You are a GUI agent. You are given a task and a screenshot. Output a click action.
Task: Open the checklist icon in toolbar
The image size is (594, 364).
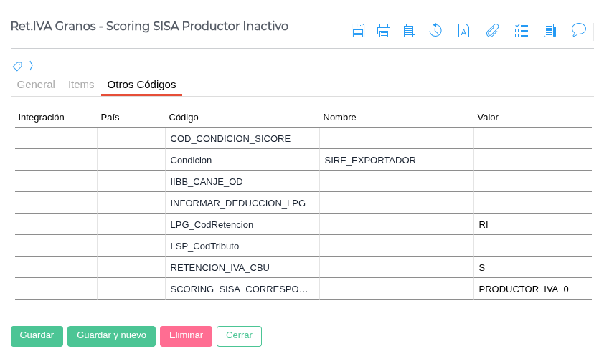[x=522, y=30]
